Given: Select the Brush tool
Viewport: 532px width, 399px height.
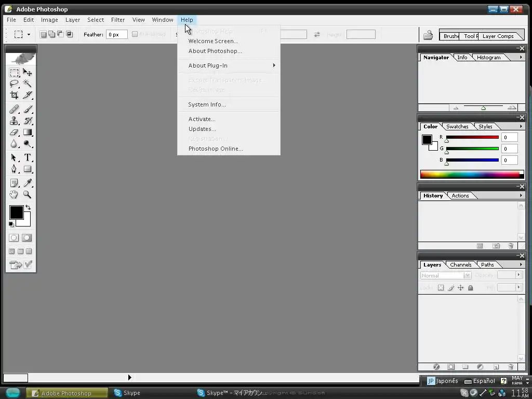Looking at the screenshot, I should pyautogui.click(x=27, y=109).
